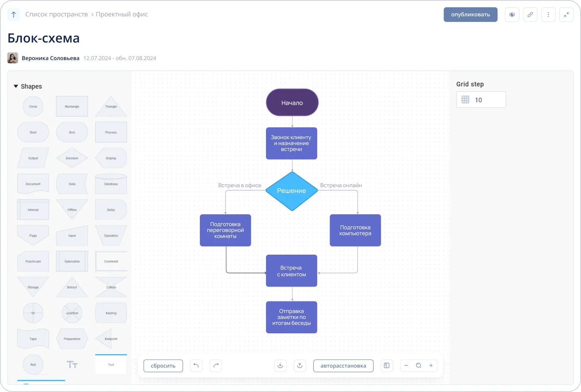The height and width of the screenshot is (392, 581).
Task: Select the Data shape
Action: [x=72, y=184]
